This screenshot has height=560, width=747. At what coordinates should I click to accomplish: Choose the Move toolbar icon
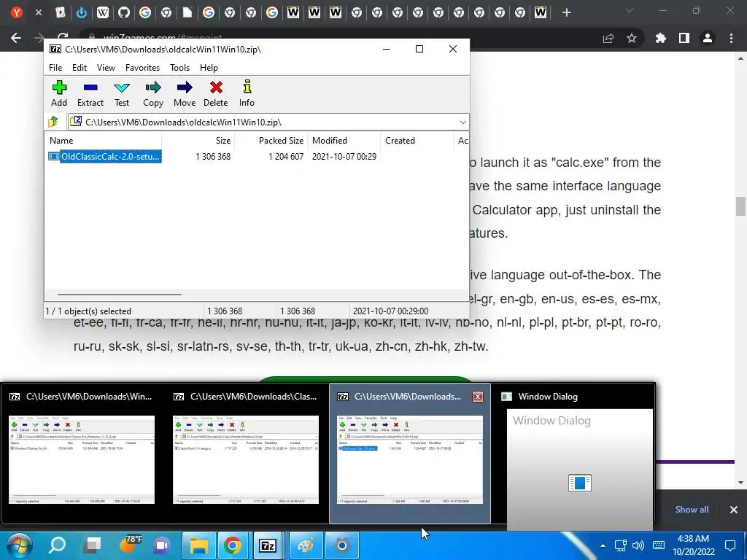[x=185, y=93]
